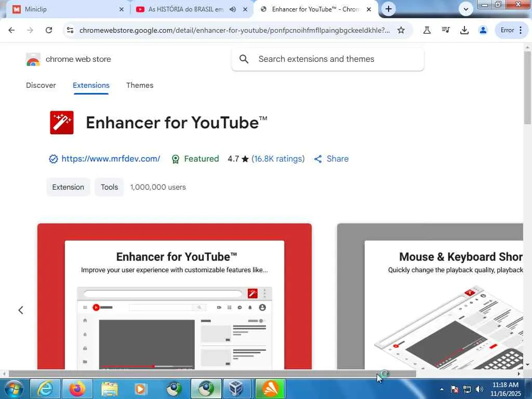The image size is (532, 399).
Task: Open the volume speaker tray icon
Action: coord(480,389)
